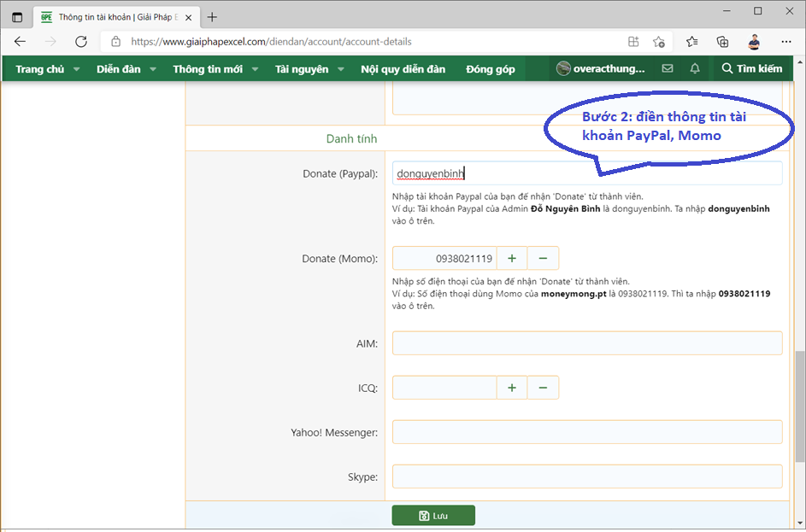Screen dimensions: 806x532
Task: Open the inbox envelope icon
Action: 667,68
